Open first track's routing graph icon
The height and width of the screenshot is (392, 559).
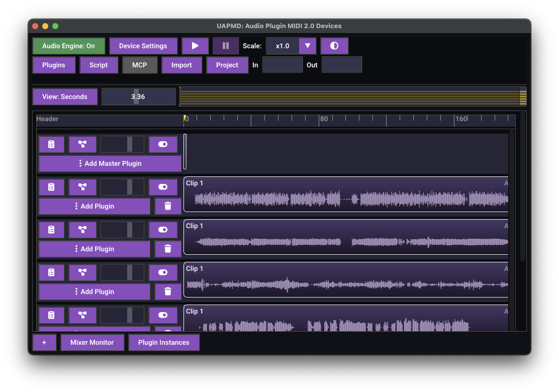click(x=82, y=187)
